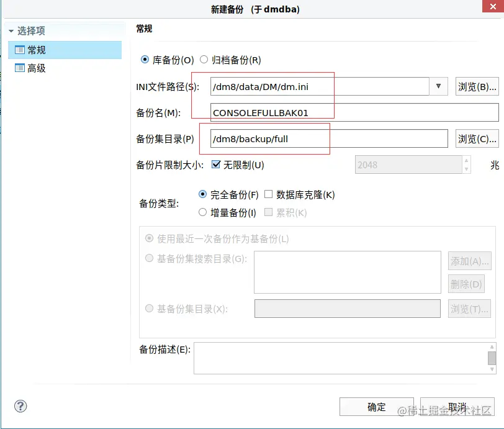The image size is (504, 429).
Task: Click 浏览(B) to browse for INI file
Action: coord(477,87)
